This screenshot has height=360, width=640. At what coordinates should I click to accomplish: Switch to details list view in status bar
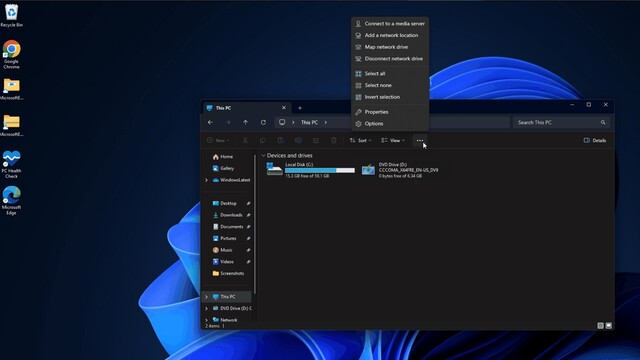pyautogui.click(x=600, y=325)
